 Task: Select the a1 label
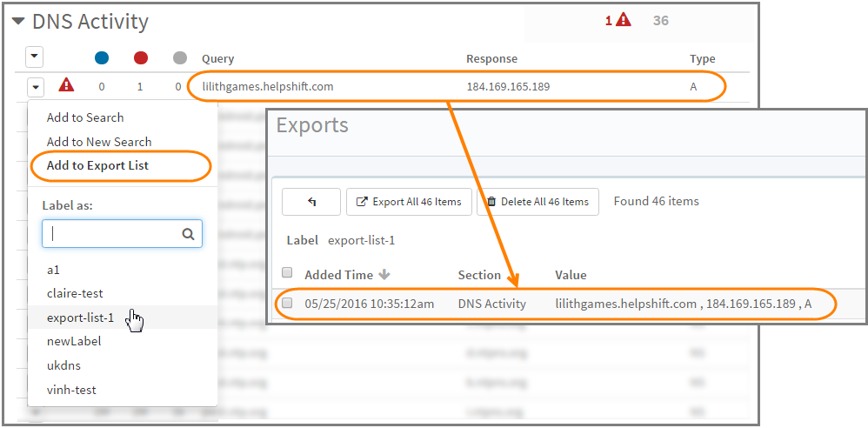pos(53,271)
